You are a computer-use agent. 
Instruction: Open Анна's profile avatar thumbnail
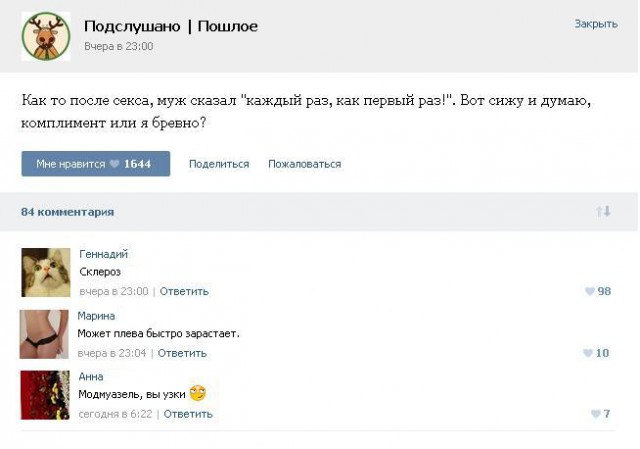point(45,395)
